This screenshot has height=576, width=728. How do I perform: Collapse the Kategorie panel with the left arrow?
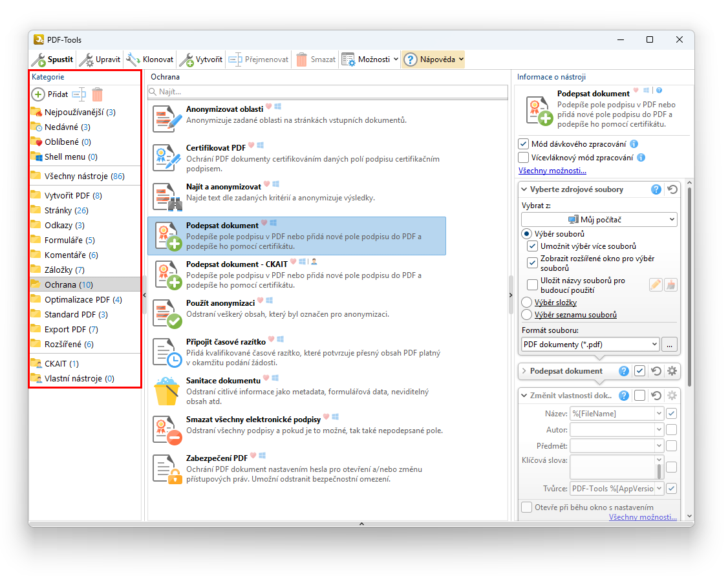click(x=144, y=295)
